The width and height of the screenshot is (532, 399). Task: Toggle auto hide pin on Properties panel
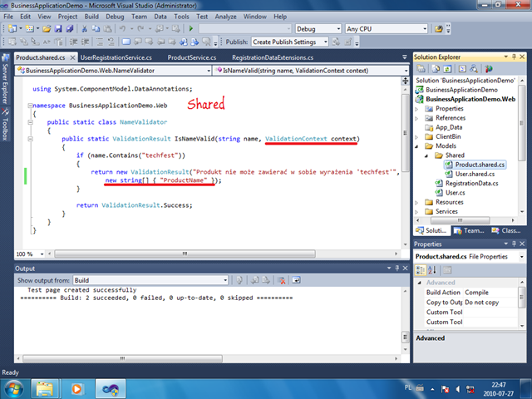(514, 244)
